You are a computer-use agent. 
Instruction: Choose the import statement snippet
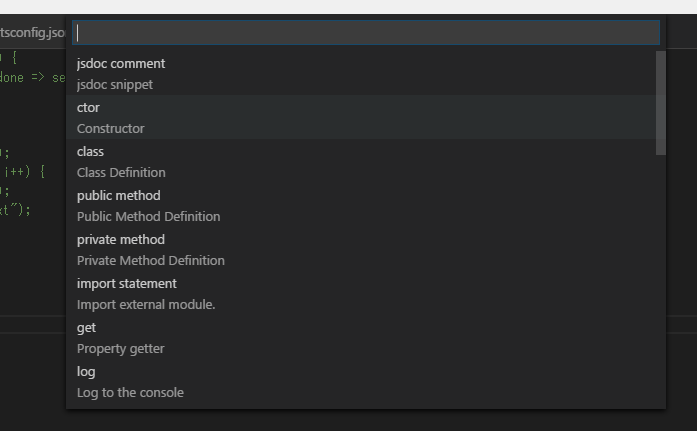[127, 284]
